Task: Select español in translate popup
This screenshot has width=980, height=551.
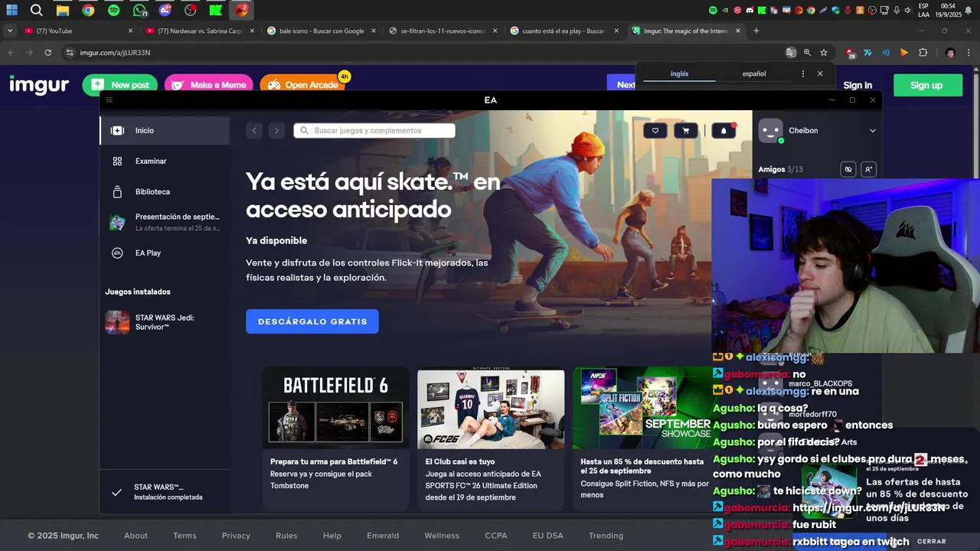Action: coord(754,74)
